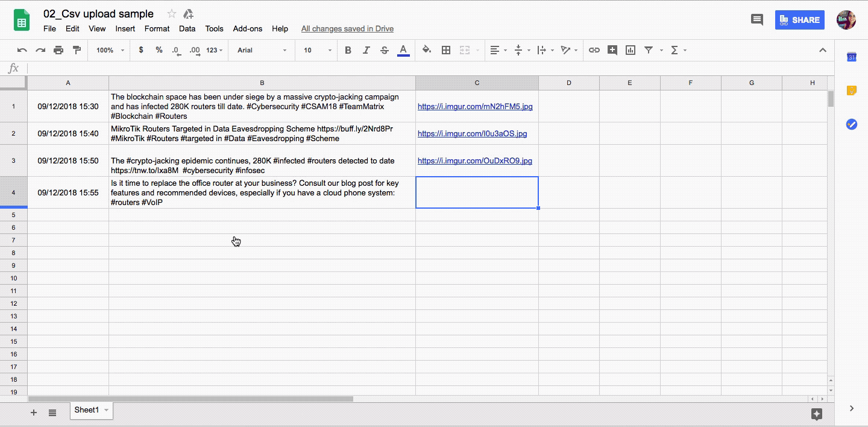Image resolution: width=868 pixels, height=427 pixels.
Task: Open the imgur link mN2hFM5.jpg
Action: click(475, 107)
